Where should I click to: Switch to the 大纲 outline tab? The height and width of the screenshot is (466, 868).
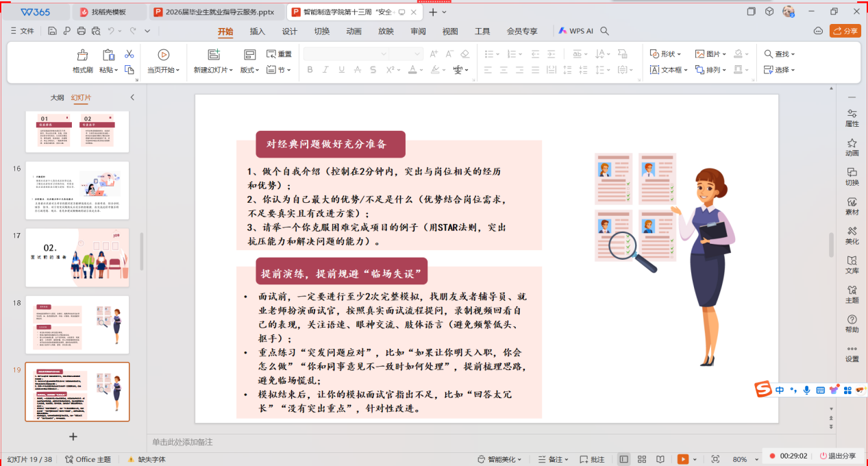coord(57,98)
